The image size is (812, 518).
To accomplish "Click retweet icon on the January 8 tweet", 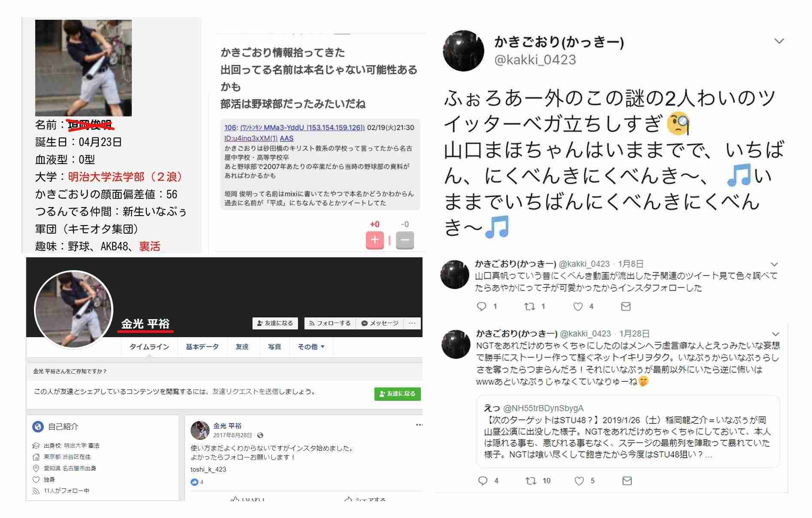I will coord(529,306).
